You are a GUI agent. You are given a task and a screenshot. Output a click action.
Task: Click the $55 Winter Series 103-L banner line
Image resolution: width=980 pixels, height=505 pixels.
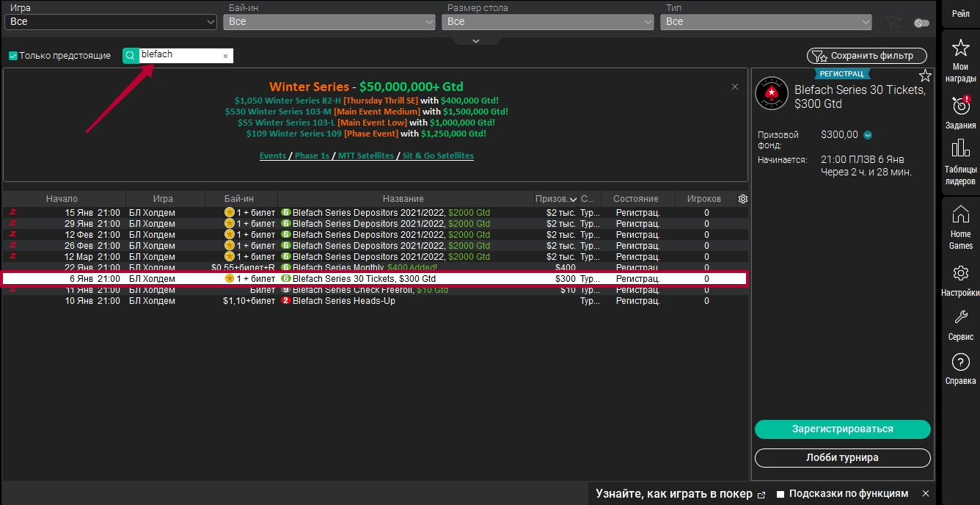[366, 123]
